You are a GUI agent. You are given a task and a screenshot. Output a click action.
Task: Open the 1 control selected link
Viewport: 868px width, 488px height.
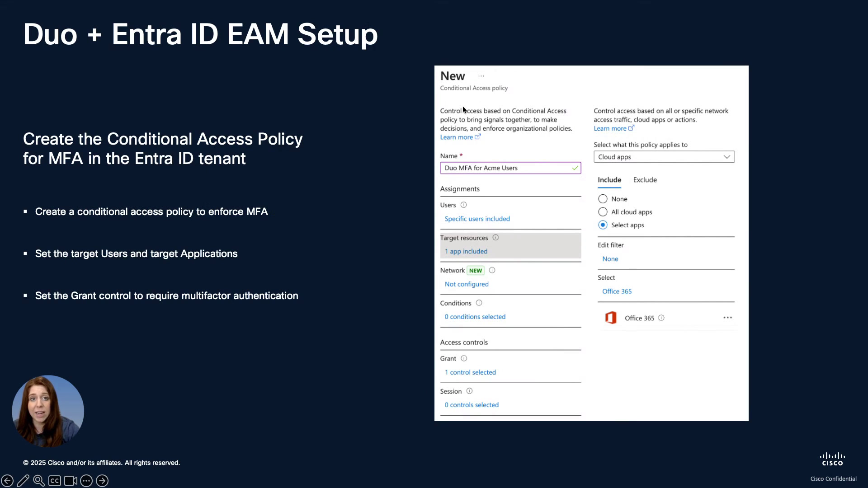pos(470,372)
